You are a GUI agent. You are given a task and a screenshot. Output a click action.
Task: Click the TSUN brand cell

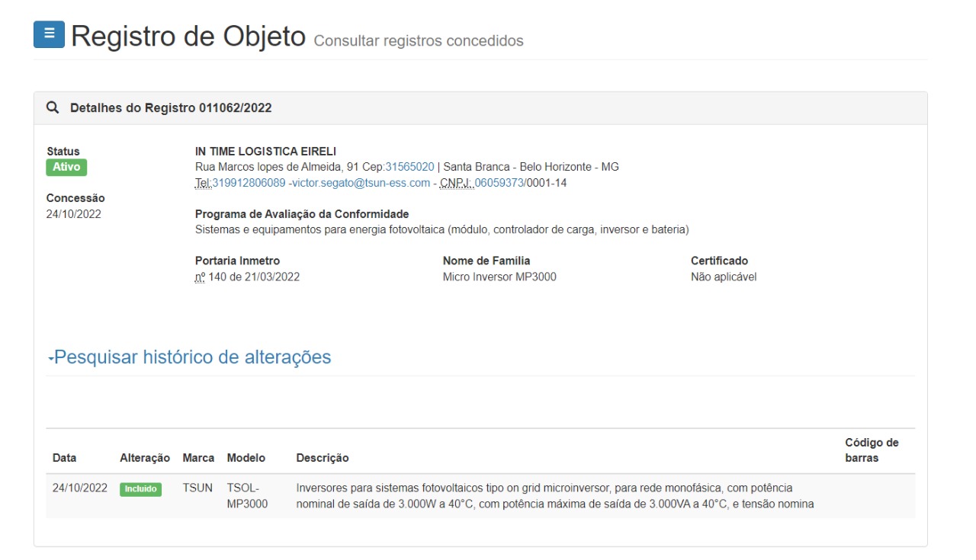197,488
